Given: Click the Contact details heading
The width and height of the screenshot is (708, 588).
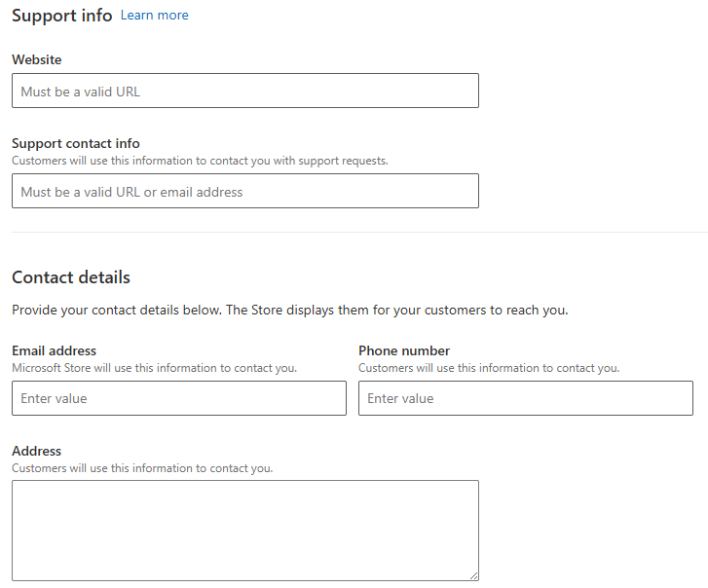Looking at the screenshot, I should pos(71,277).
